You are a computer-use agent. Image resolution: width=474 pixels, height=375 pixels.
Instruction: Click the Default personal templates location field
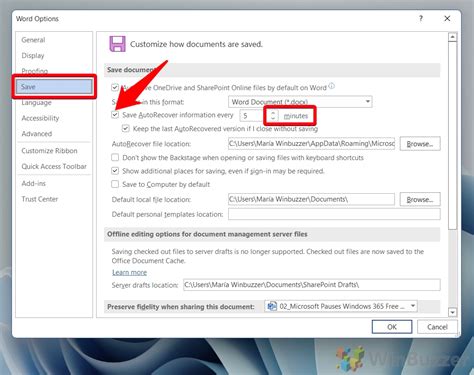334,214
